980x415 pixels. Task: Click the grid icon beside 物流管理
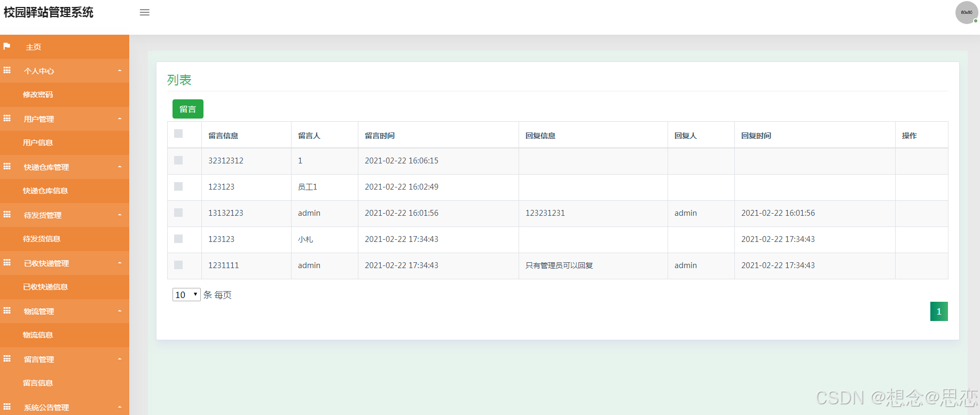(7, 311)
